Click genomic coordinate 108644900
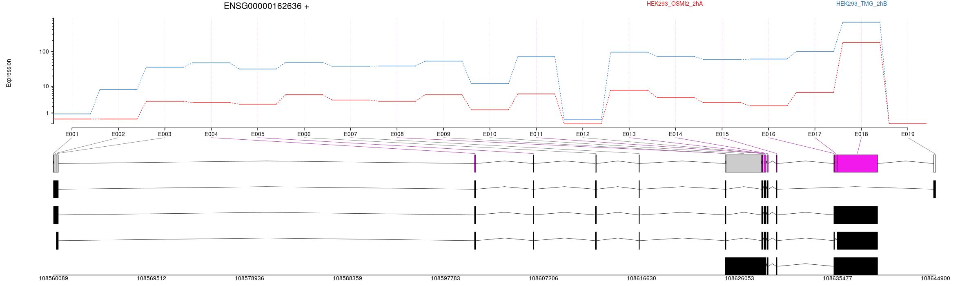 pyautogui.click(x=935, y=278)
